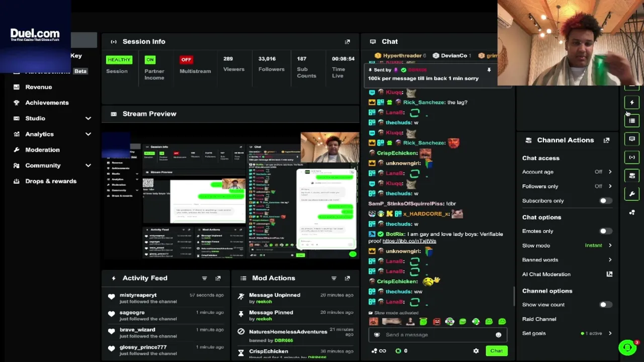Click the channel points infinity balance
The width and height of the screenshot is (644, 362).
tap(378, 351)
